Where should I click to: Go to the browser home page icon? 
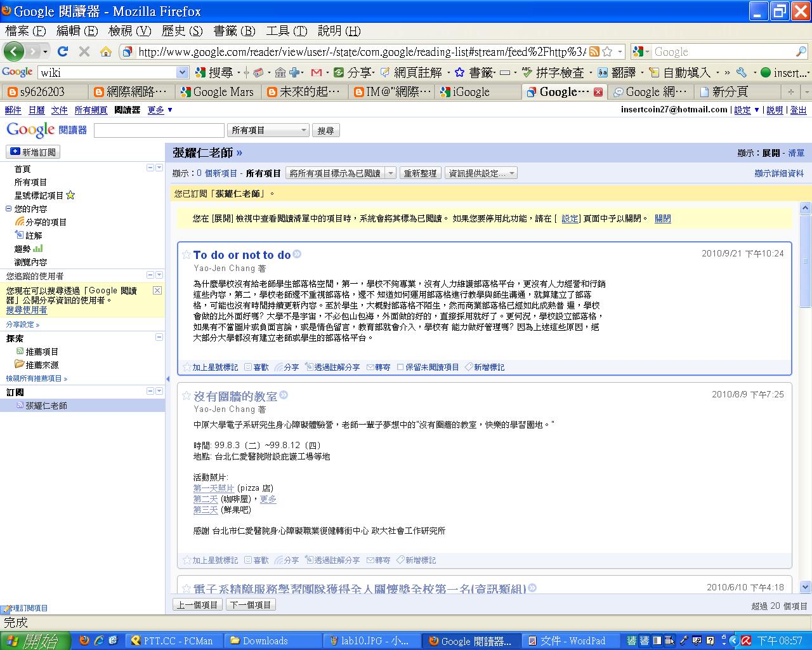click(106, 51)
